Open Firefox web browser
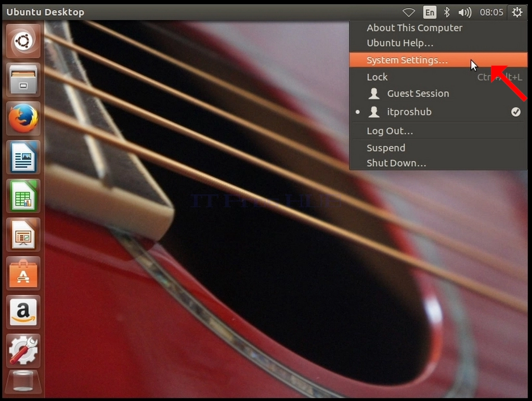This screenshot has height=401, width=532. [23, 118]
